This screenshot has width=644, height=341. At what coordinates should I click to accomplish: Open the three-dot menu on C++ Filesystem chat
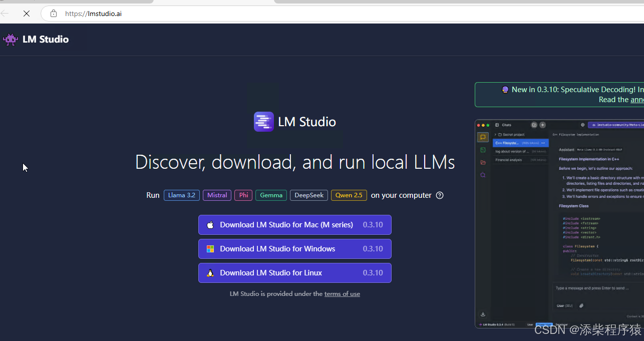click(x=543, y=143)
